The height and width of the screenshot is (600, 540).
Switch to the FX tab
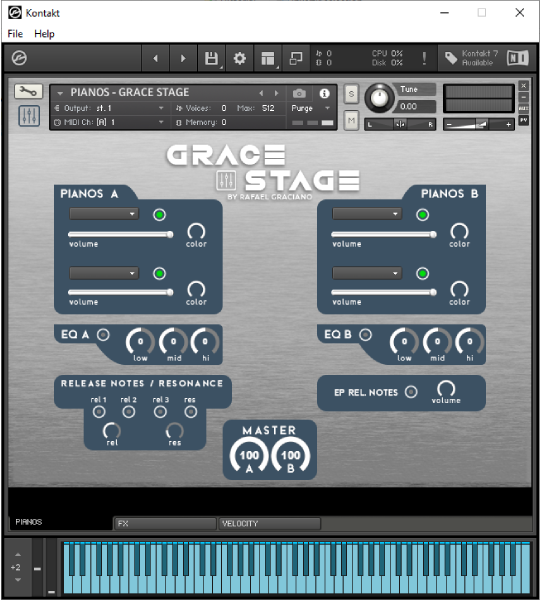coord(165,523)
